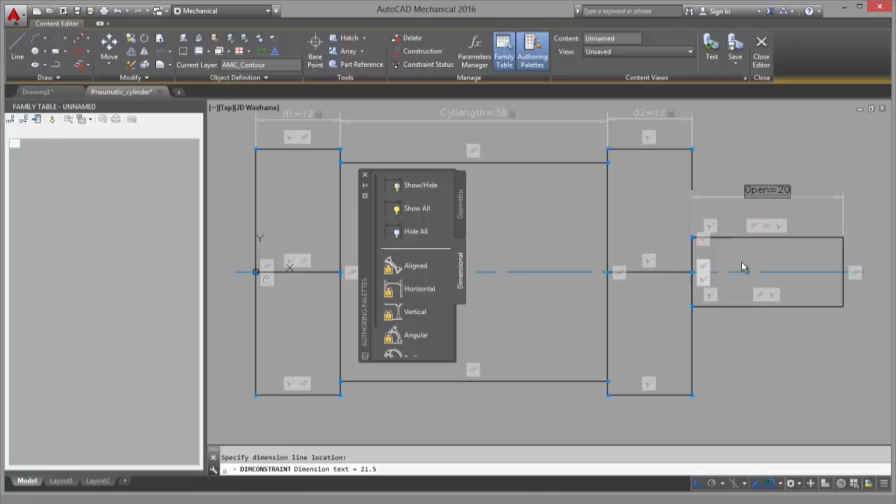
Task: Click the Plot printer icon in quick access
Action: [103, 11]
